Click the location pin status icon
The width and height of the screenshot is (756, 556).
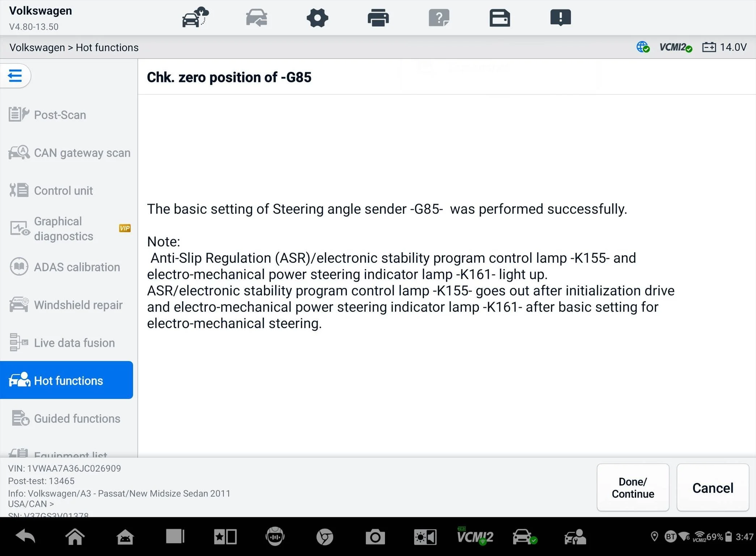pyautogui.click(x=654, y=536)
